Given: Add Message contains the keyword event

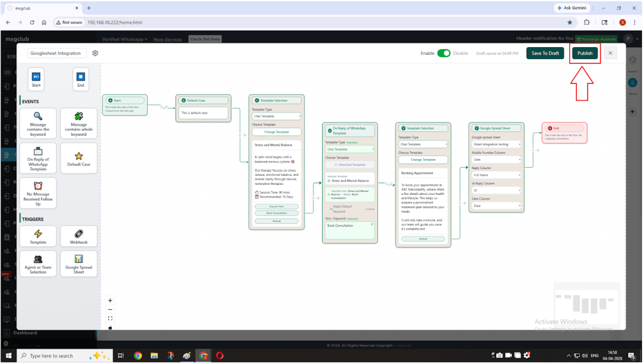Looking at the screenshot, I should click(x=38, y=123).
